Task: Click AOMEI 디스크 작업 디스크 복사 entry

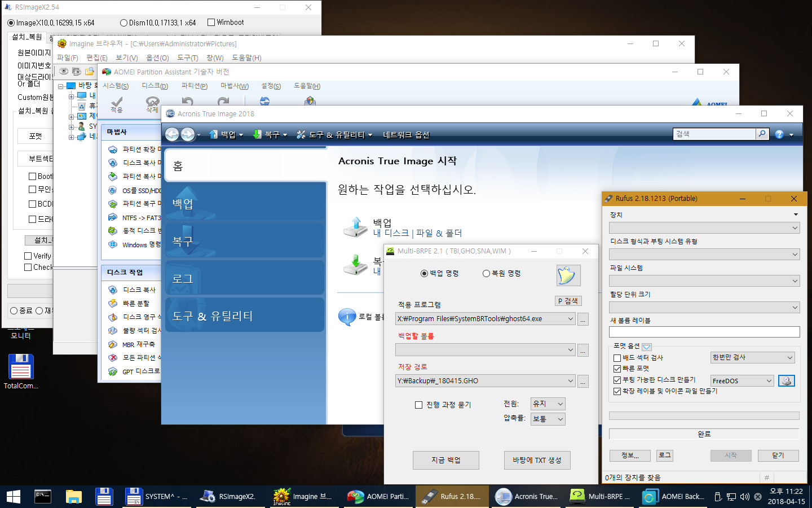Action: coord(139,290)
